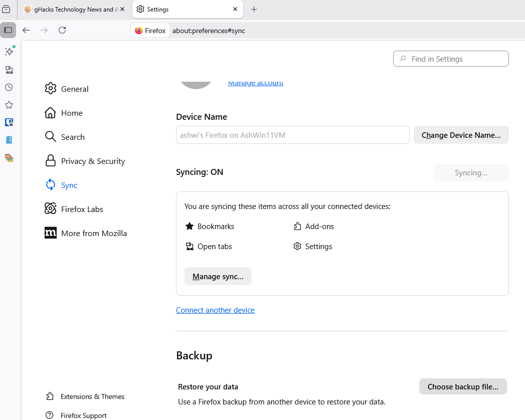The height and width of the screenshot is (420, 525).
Task: Go back to the previous page
Action: (x=26, y=30)
